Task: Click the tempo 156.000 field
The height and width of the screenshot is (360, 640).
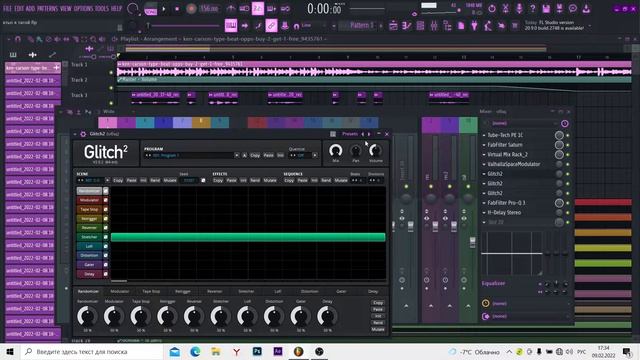Action: click(x=209, y=9)
